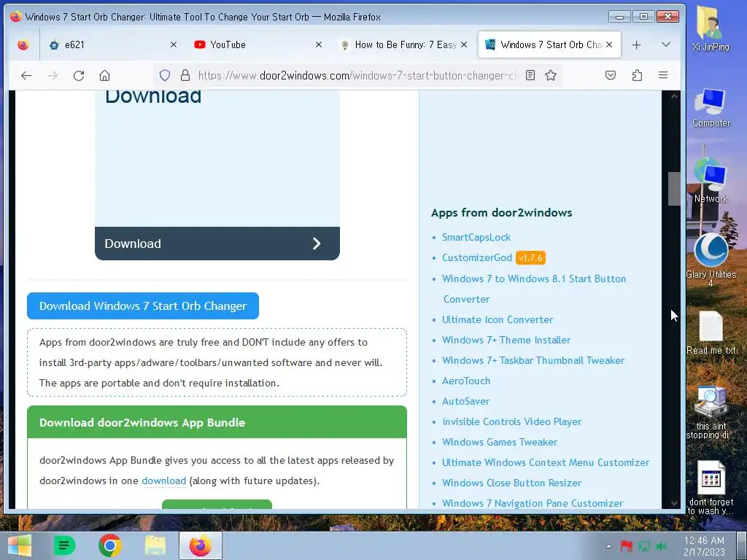Viewport: 747px width, 560px height.
Task: Select the Computer desktop icon
Action: click(x=711, y=107)
